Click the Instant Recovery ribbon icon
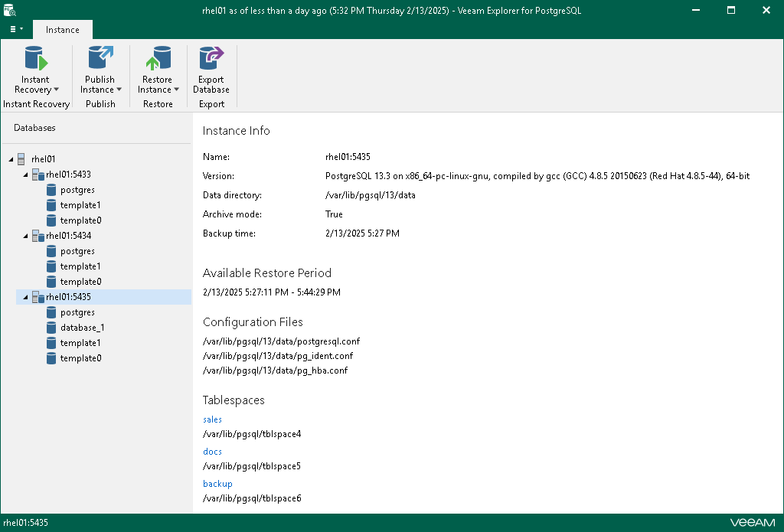This screenshot has width=784, height=532. coord(36,60)
